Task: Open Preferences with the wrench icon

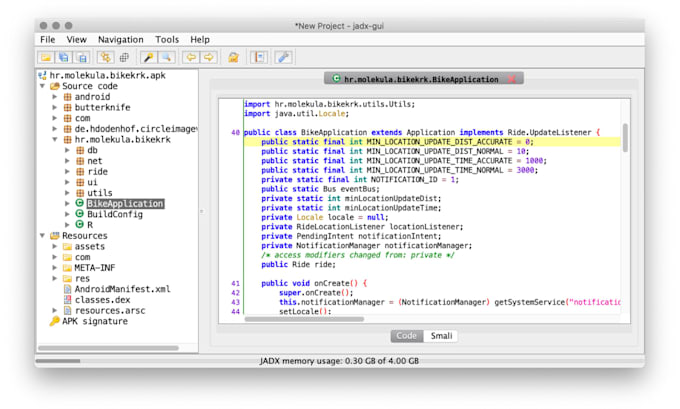Action: 284,57
